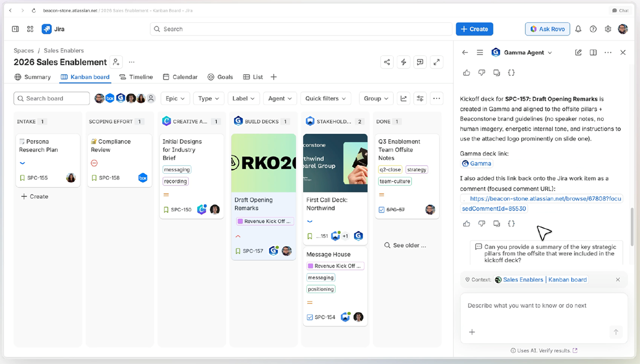Viewport: 640px width, 364px height.
Task: Click the add people icon beside project title
Action: [x=116, y=62]
